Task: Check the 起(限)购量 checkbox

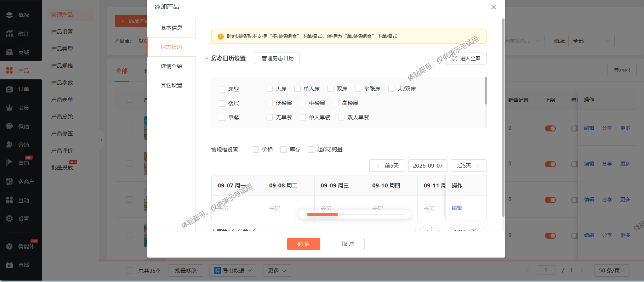Action: click(311, 150)
